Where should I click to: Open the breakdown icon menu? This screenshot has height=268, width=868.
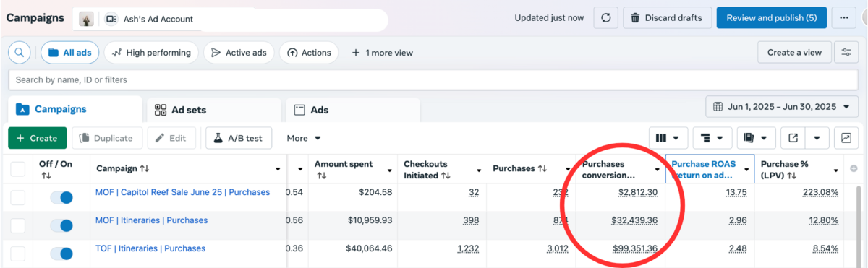click(712, 138)
